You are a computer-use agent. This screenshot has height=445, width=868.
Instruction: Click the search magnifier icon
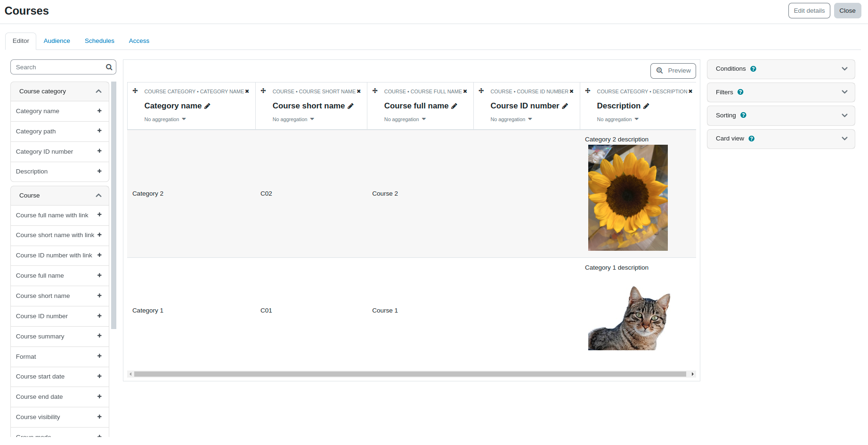click(x=109, y=67)
